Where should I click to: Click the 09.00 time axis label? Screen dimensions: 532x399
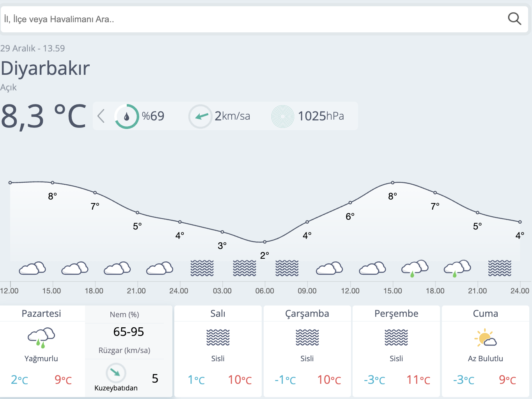(x=307, y=291)
